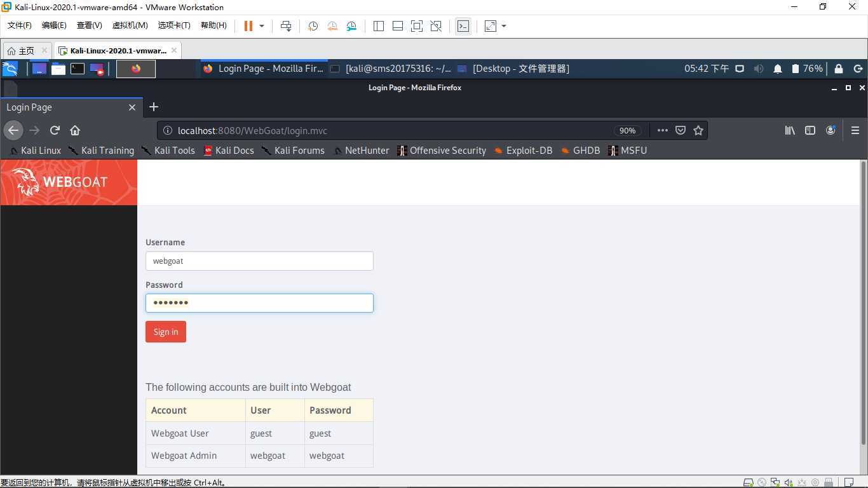Click the log out icon in panel
This screenshot has height=488, width=868.
pos(858,69)
